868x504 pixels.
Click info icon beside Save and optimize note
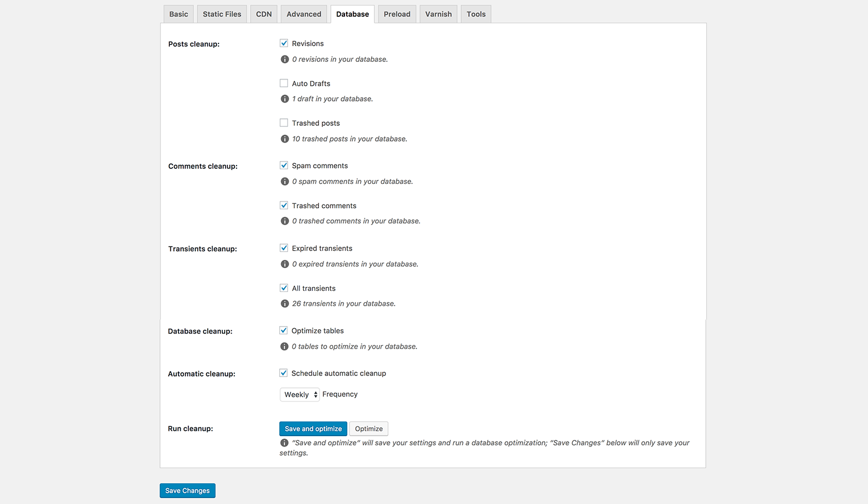pos(284,443)
